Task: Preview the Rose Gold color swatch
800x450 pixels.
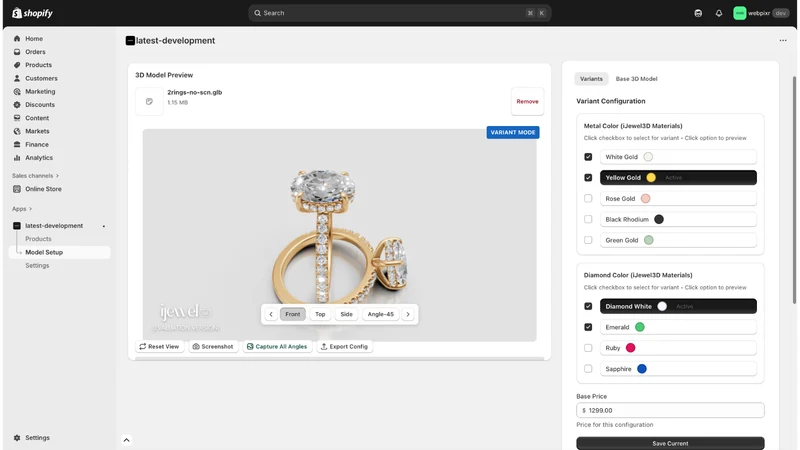Action: (645, 198)
